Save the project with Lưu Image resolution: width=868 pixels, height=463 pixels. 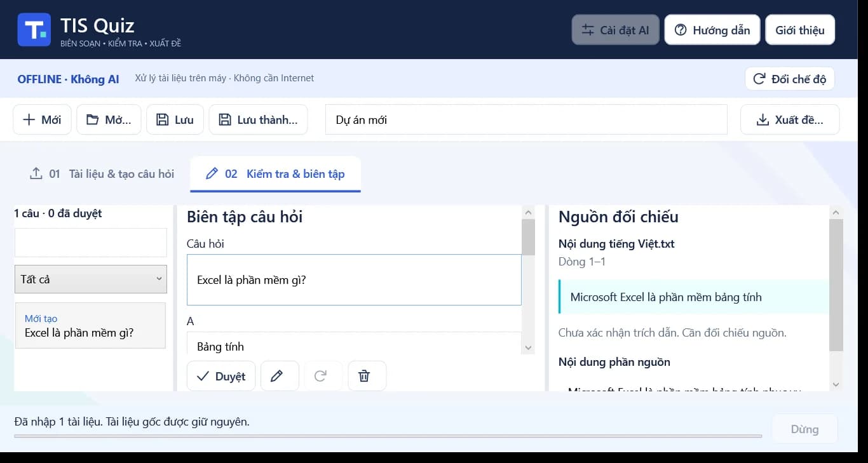tap(175, 119)
